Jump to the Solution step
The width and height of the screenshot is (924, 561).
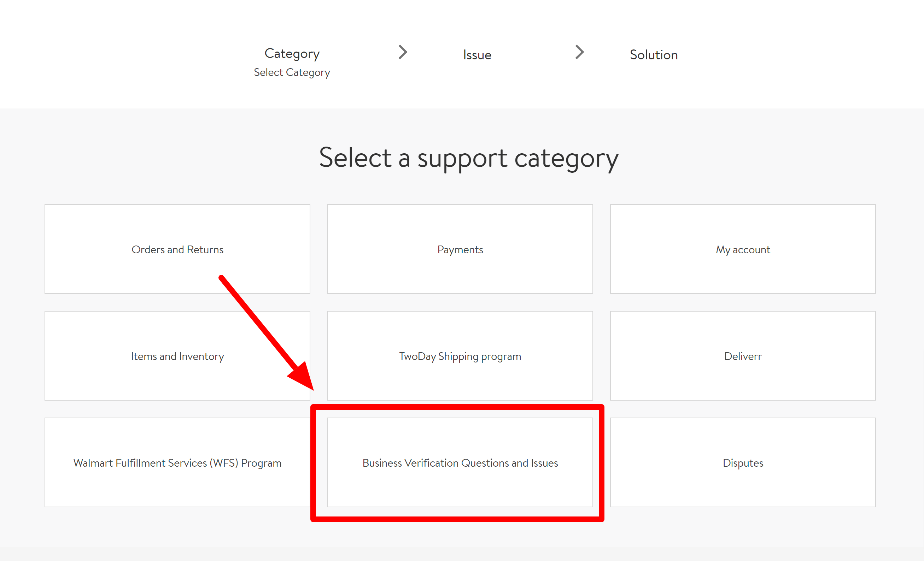654,55
